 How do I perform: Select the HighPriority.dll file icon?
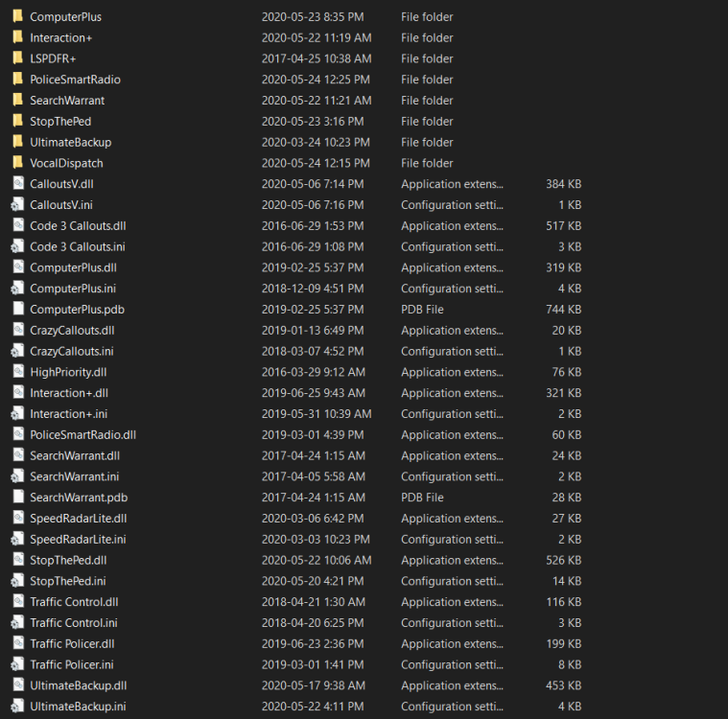(18, 372)
